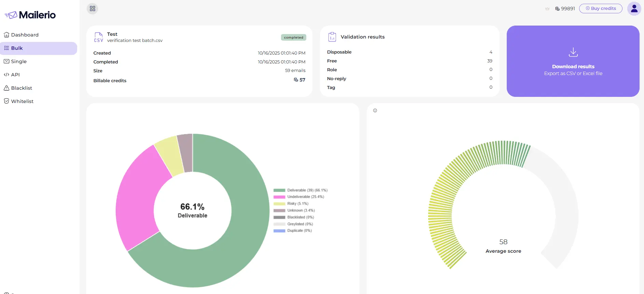This screenshot has width=644, height=294.
Task: Click the Risky legend color swatch
Action: tap(279, 204)
